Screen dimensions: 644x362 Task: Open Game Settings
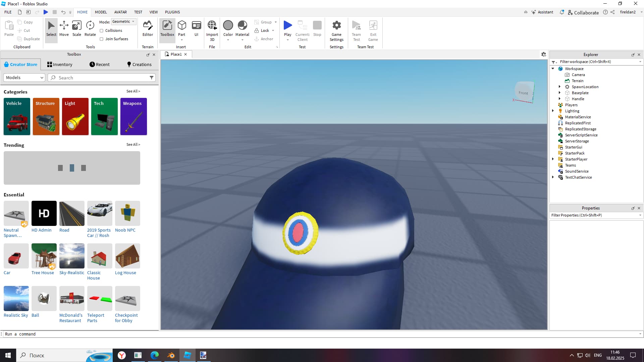336,31
